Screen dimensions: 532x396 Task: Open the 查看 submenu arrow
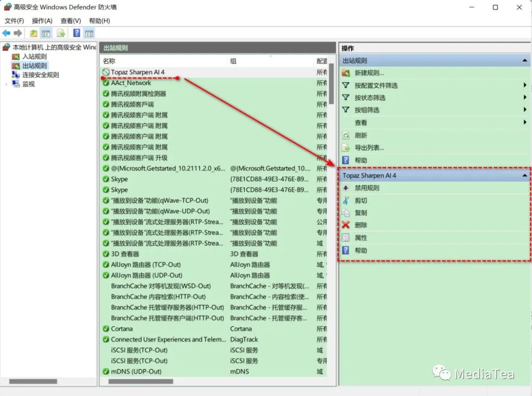(525, 122)
